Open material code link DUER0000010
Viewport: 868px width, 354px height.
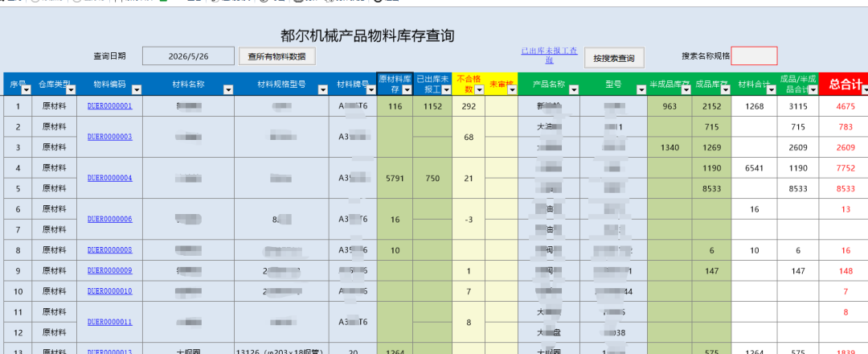point(109,291)
